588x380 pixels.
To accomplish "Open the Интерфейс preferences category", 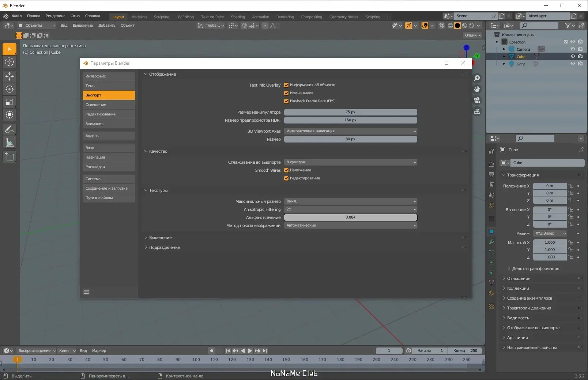I will tap(109, 76).
